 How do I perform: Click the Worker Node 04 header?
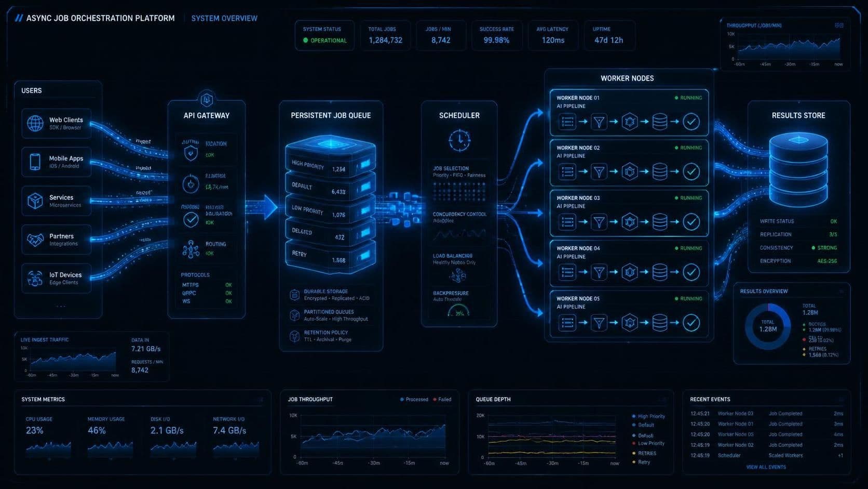point(578,248)
